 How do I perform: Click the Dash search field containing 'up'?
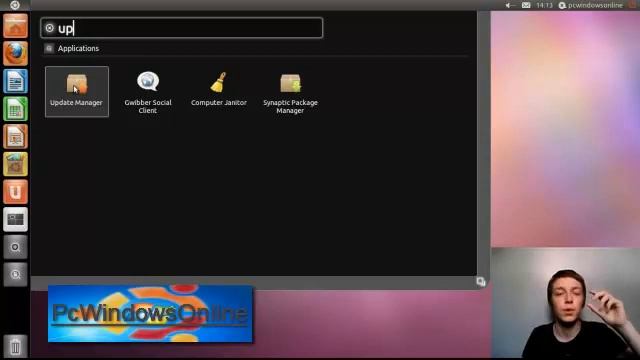(x=182, y=28)
